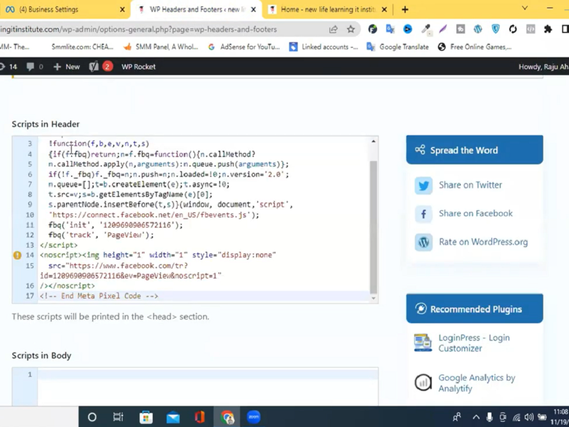Image resolution: width=569 pixels, height=427 pixels.
Task: Open the Share on Facebook link
Action: [475, 214]
